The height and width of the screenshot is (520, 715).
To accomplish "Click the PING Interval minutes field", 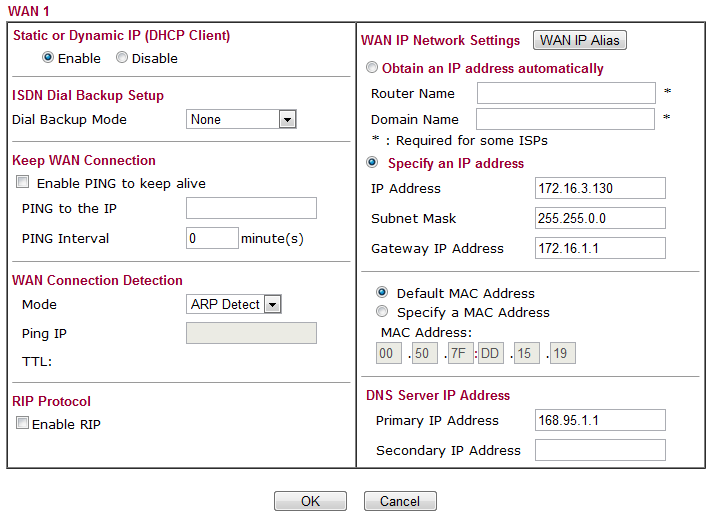I will tap(212, 239).
